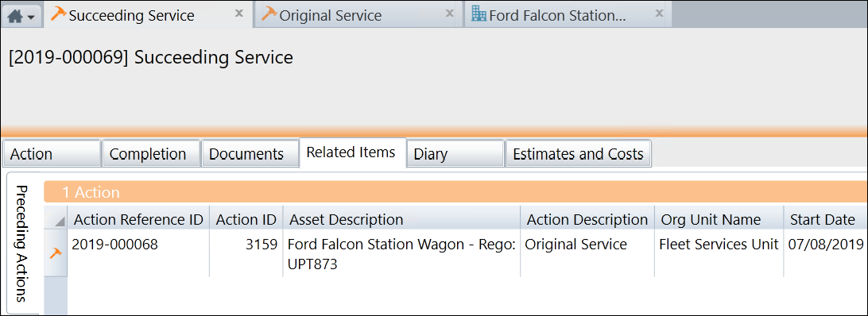Click the building icon on Ford Falcon tab
Screen dimensions: 868x316
coord(479,13)
